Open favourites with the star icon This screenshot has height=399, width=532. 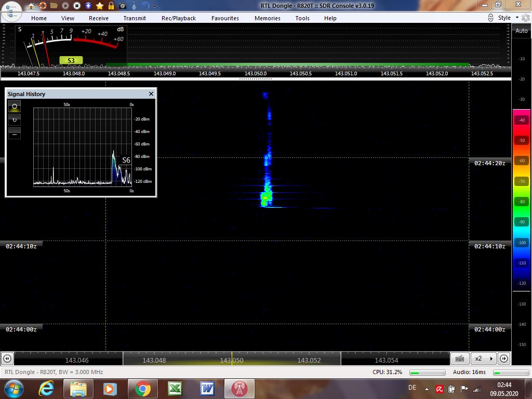click(x=100, y=6)
